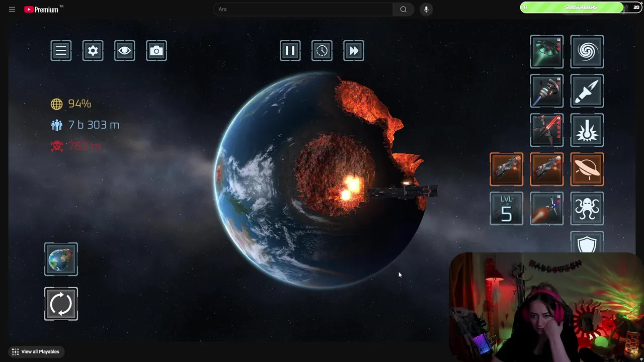Click the 7 b 303 m population

point(86,125)
